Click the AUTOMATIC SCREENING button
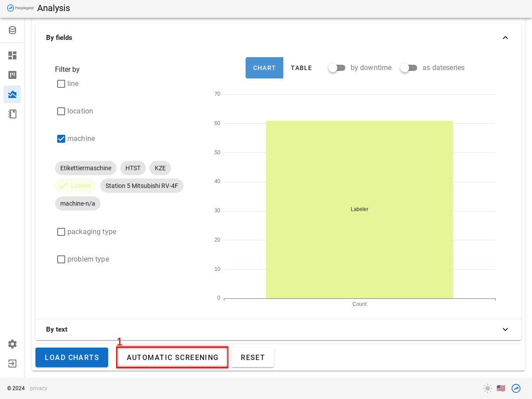The width and height of the screenshot is (532, 399). tap(172, 357)
